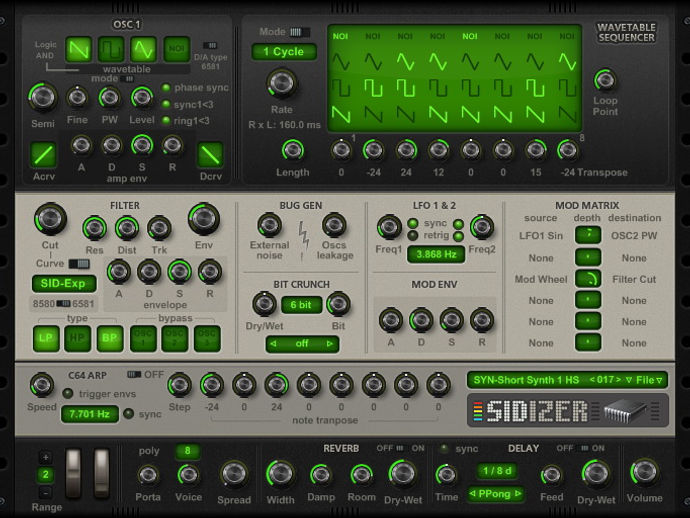This screenshot has height=518, width=690.
Task: Switch the delay OFF/ON switch
Action: coord(583,448)
